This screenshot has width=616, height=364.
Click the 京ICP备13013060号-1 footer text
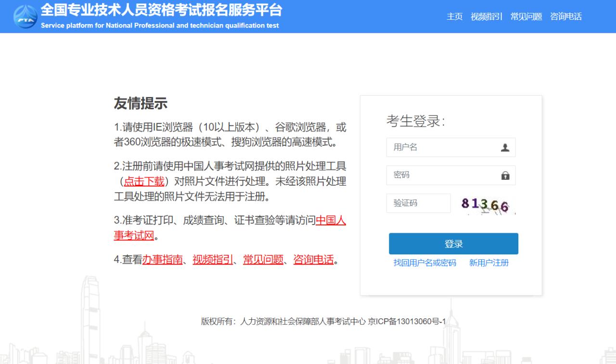coord(407,322)
